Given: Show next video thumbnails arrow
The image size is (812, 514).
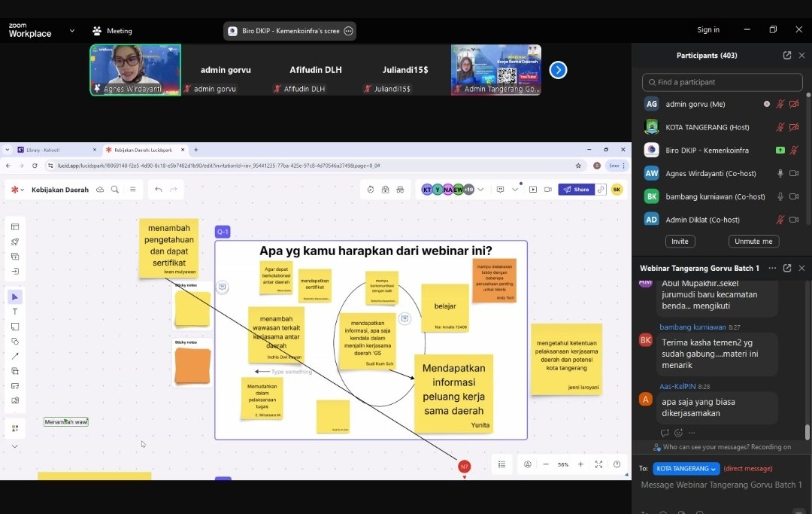Looking at the screenshot, I should coord(558,70).
